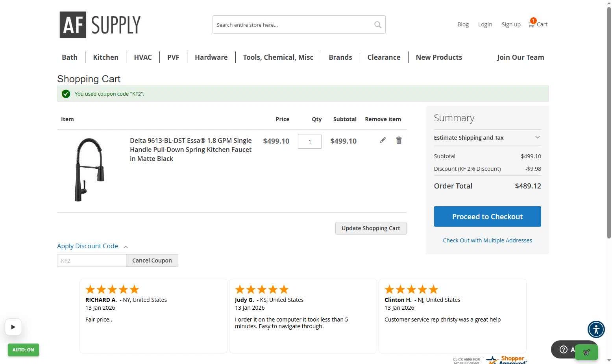Remove item using the trash icon
Screen dimensions: 612x364
399,140
